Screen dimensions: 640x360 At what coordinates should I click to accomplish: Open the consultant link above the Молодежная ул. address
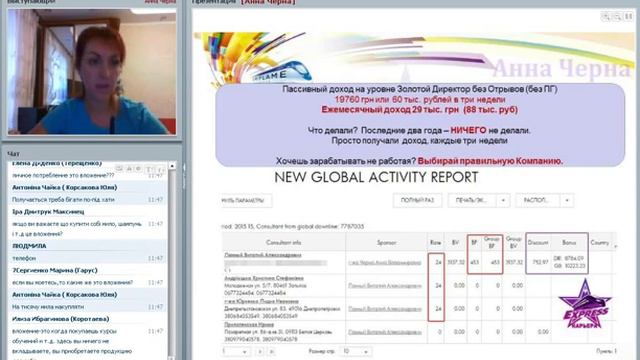(x=264, y=278)
